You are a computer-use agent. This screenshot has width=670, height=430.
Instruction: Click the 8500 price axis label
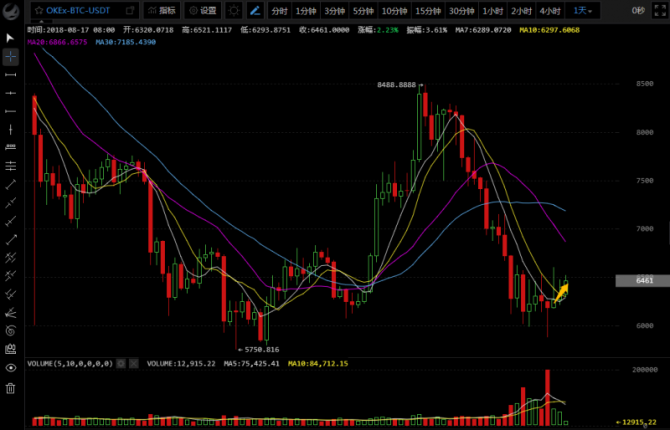[645, 84]
